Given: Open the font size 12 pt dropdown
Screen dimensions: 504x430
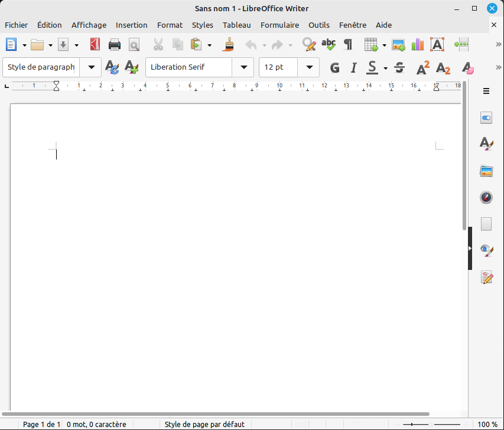Looking at the screenshot, I should [x=308, y=67].
